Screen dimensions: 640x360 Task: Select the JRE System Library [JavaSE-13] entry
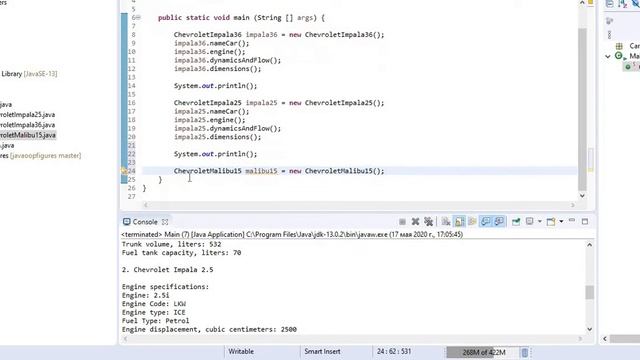click(29, 74)
